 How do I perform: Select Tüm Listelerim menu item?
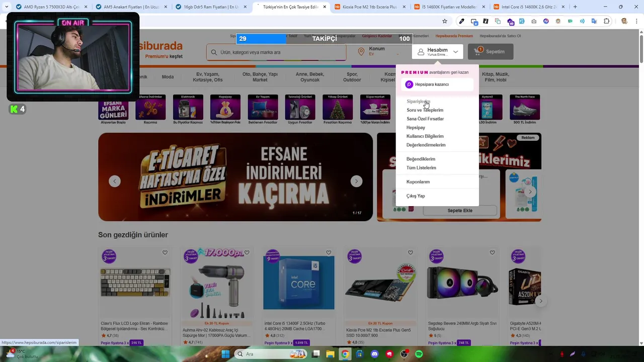click(x=421, y=168)
